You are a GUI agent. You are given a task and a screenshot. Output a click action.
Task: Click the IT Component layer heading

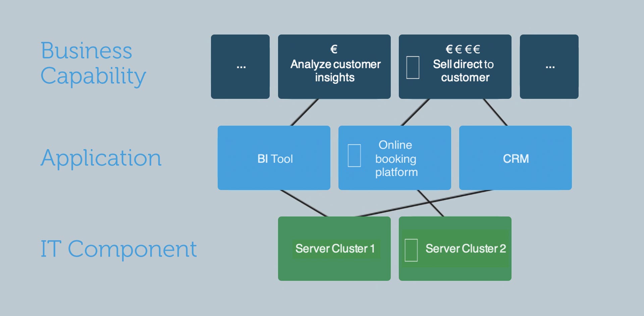(x=118, y=249)
